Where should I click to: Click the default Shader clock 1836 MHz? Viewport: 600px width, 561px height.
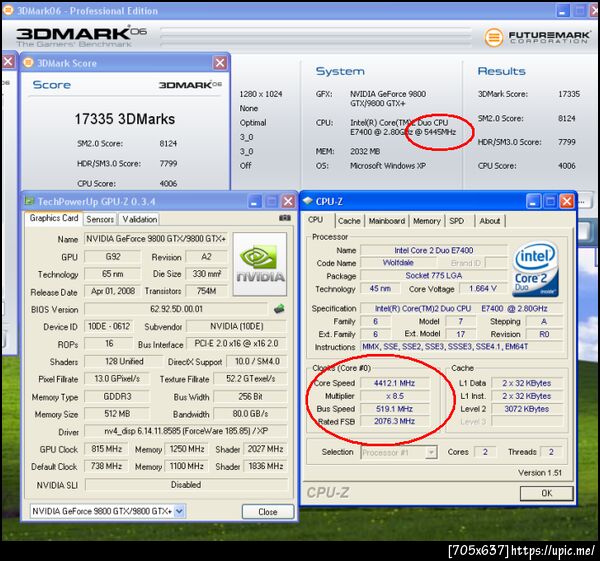(x=266, y=466)
